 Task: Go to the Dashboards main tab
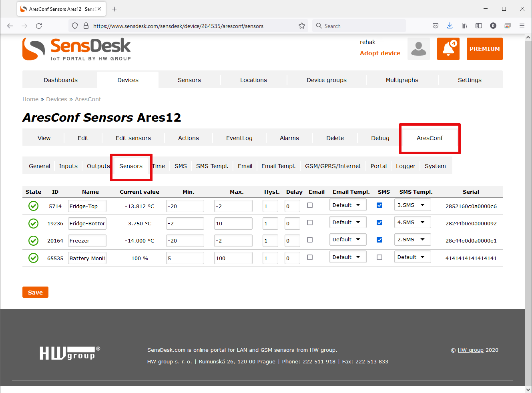60,80
